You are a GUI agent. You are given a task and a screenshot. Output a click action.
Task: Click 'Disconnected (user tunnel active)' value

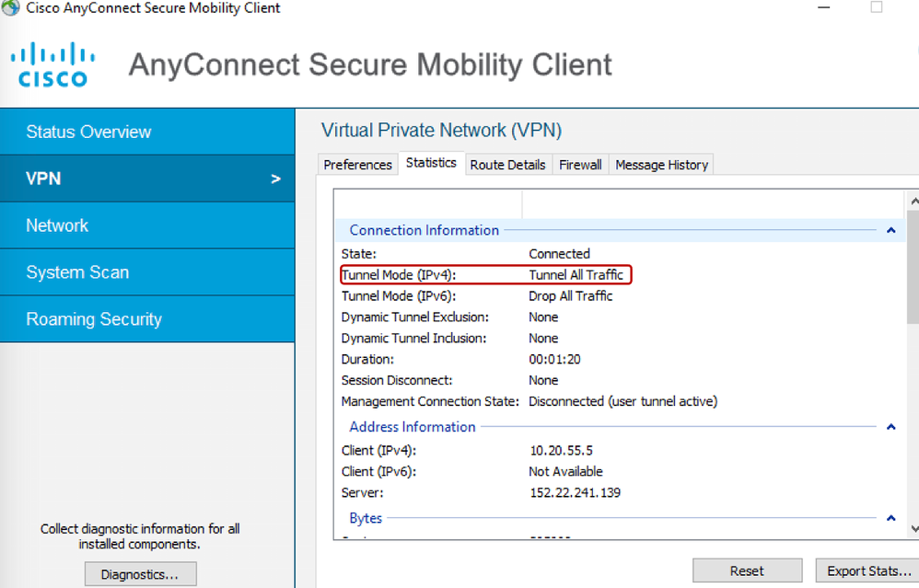(623, 401)
